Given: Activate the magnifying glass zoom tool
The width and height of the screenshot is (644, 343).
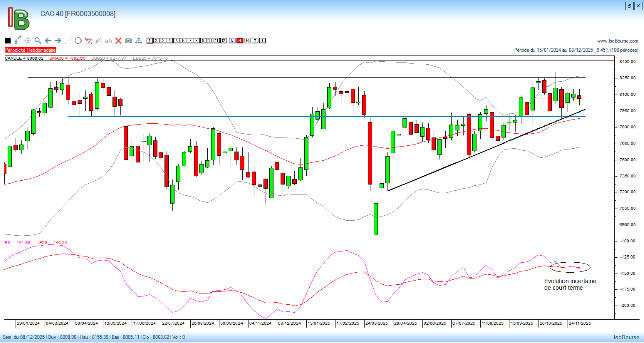Looking at the screenshot, I should click(38, 41).
